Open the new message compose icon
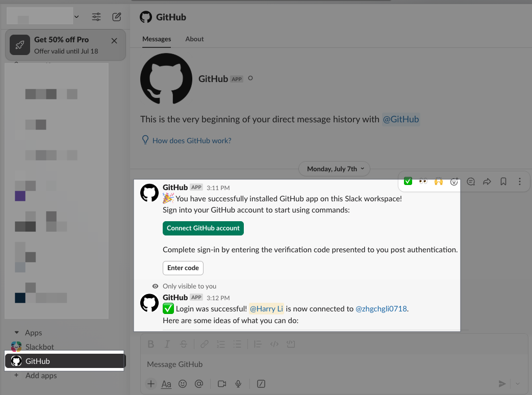 [117, 17]
